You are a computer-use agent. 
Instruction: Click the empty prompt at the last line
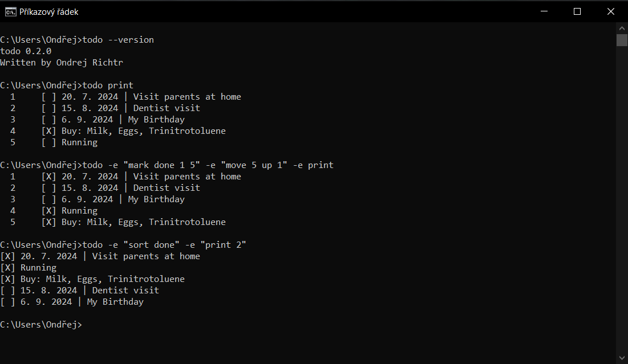(x=86, y=325)
